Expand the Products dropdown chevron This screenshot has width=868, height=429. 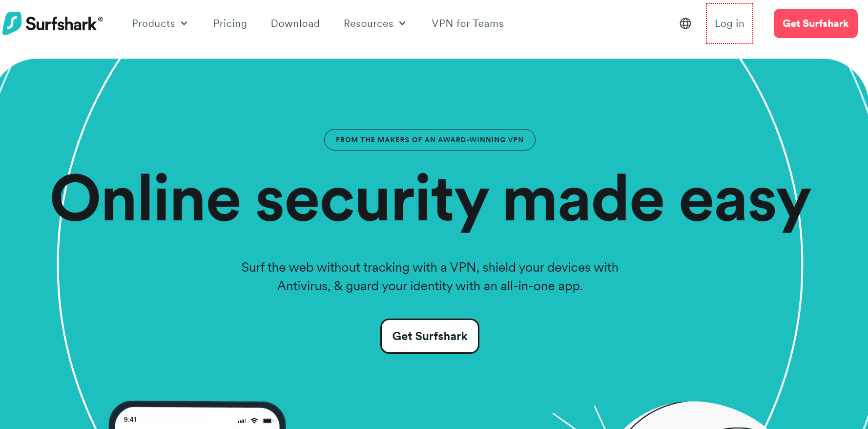point(184,23)
